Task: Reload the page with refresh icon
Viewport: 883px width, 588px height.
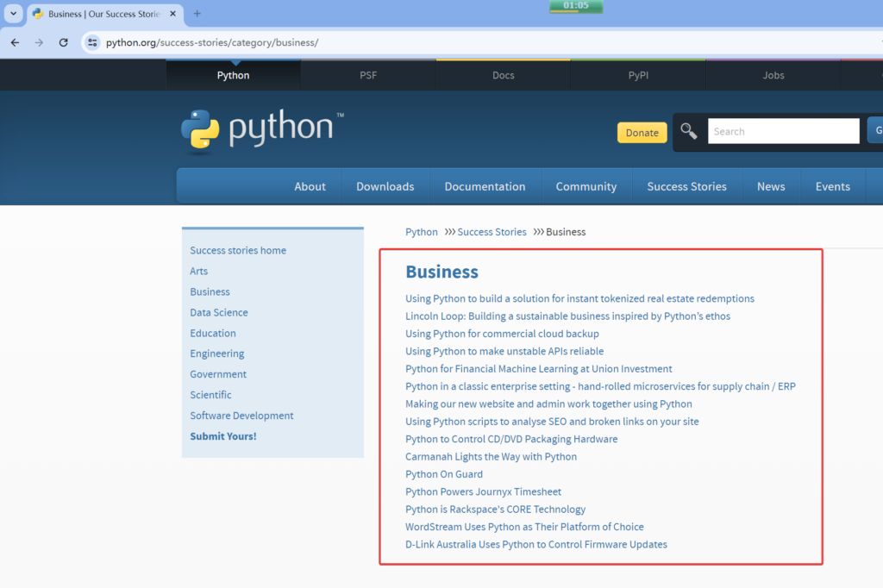Action: pyautogui.click(x=63, y=42)
